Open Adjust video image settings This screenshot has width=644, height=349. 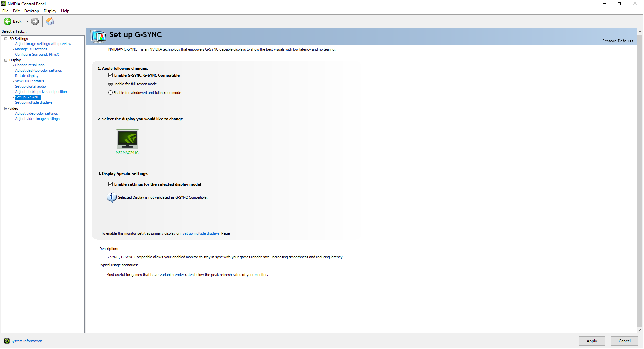coord(37,119)
